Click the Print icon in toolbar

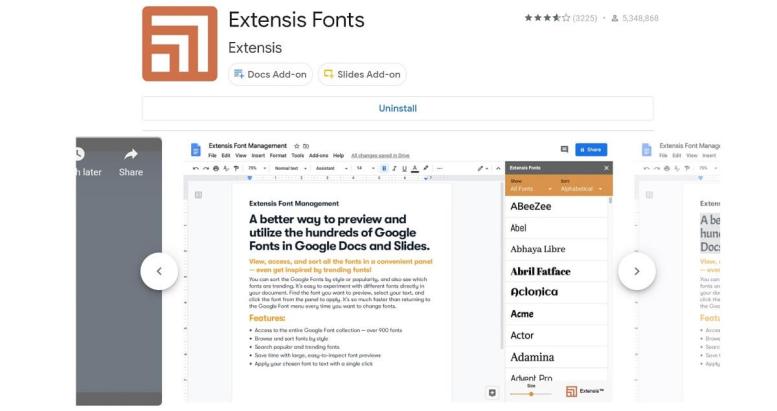tap(216, 169)
